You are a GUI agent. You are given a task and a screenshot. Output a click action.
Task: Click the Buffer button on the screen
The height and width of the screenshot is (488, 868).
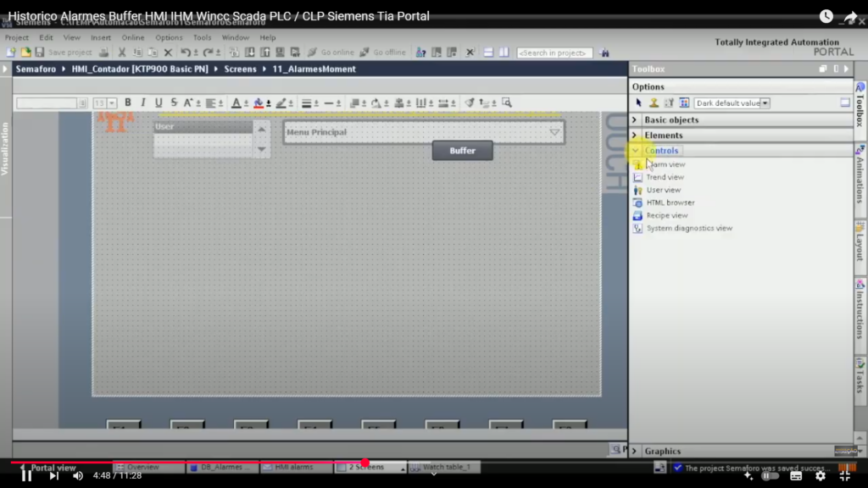point(462,151)
